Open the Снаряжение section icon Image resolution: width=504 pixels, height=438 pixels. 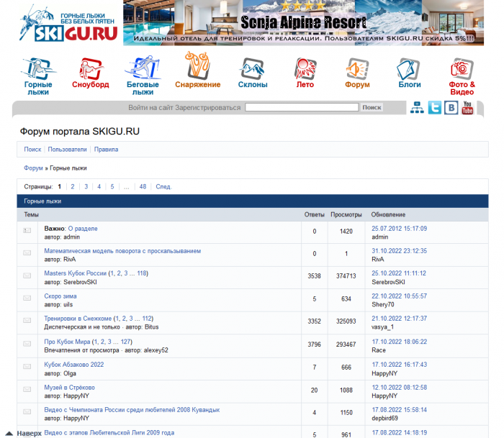197,65
